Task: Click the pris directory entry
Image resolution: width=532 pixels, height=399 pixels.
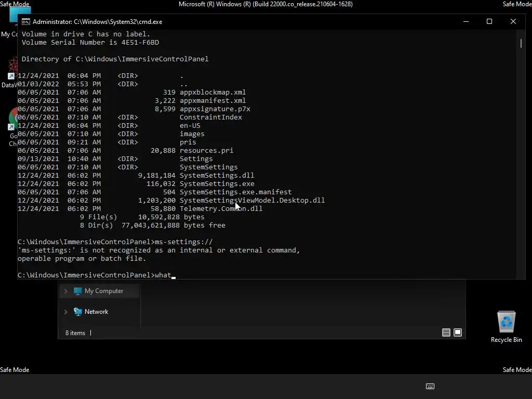Action: (188, 142)
